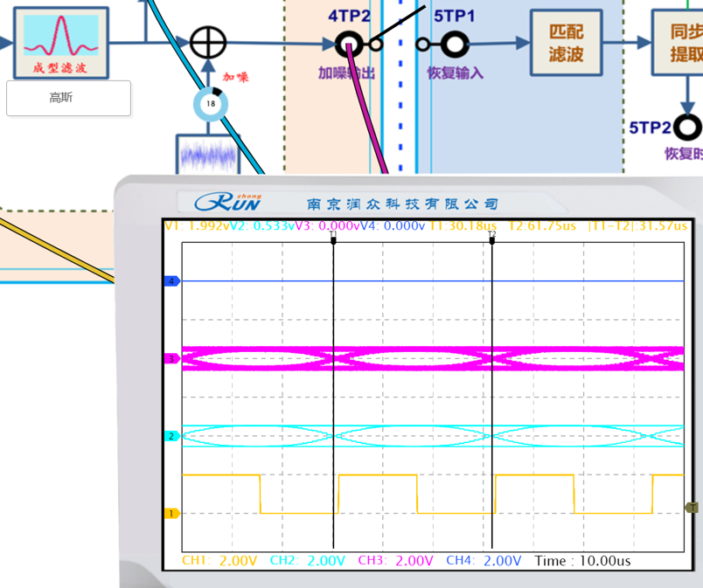Adjust the 加噪 noise level knob
Viewport: 703px width, 588px height.
click(210, 103)
